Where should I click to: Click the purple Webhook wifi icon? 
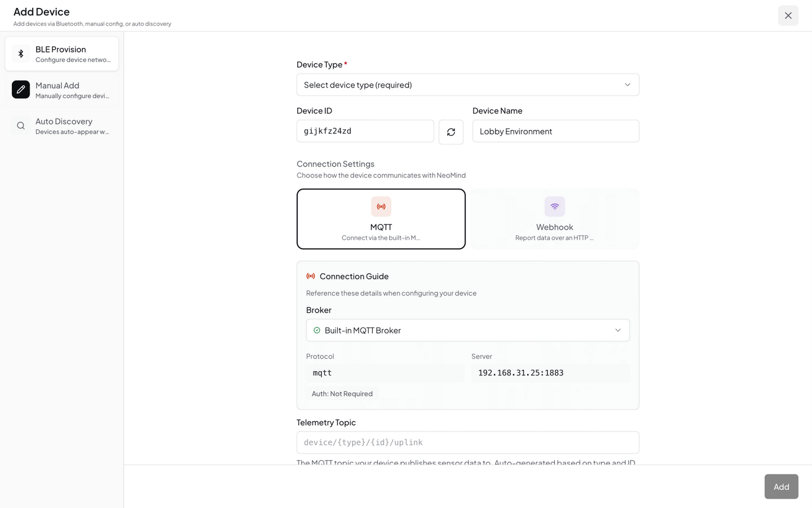pos(555,207)
